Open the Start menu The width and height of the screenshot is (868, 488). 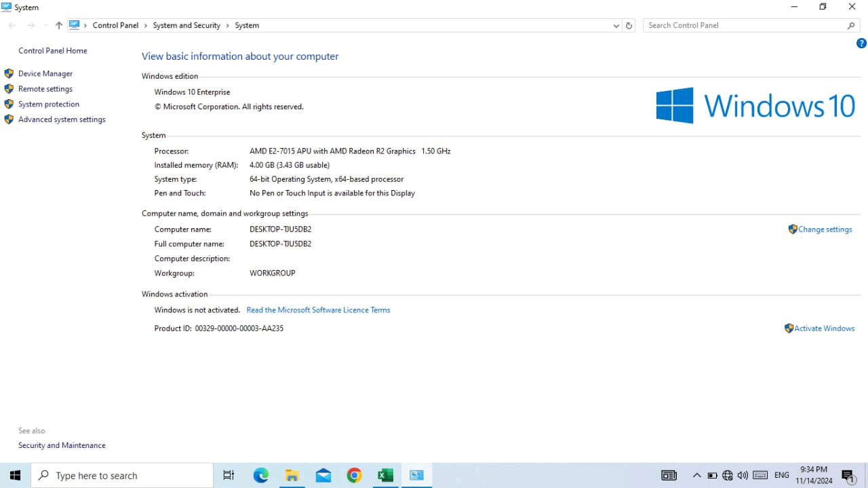pyautogui.click(x=15, y=475)
